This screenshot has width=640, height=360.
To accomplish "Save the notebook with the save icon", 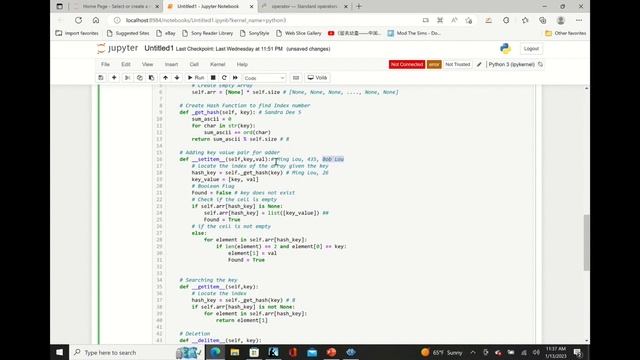I will 101,78.
